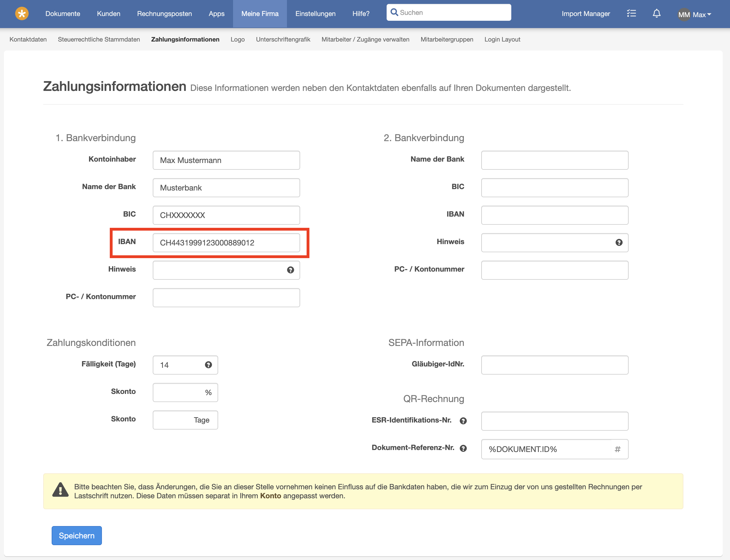Open the Rechnungsposten menu

[165, 14]
